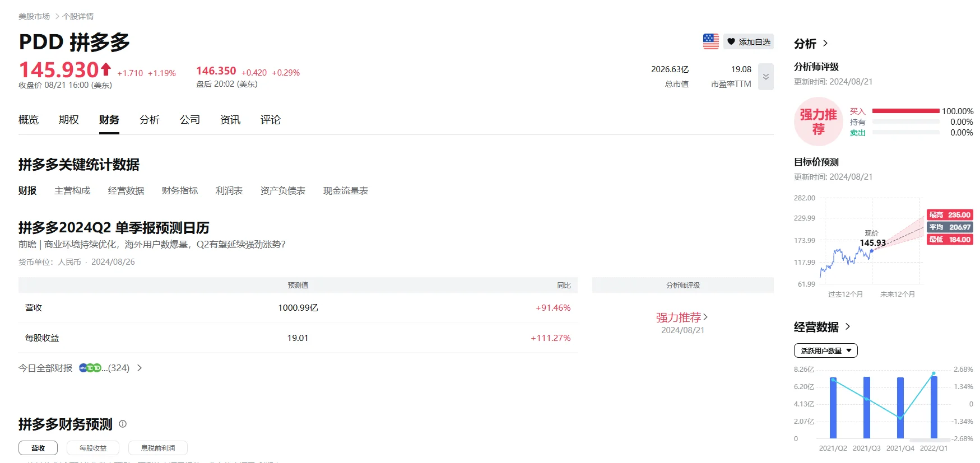The width and height of the screenshot is (980, 463).
Task: Click the +91.46% year-over-year value
Action: coord(553,308)
